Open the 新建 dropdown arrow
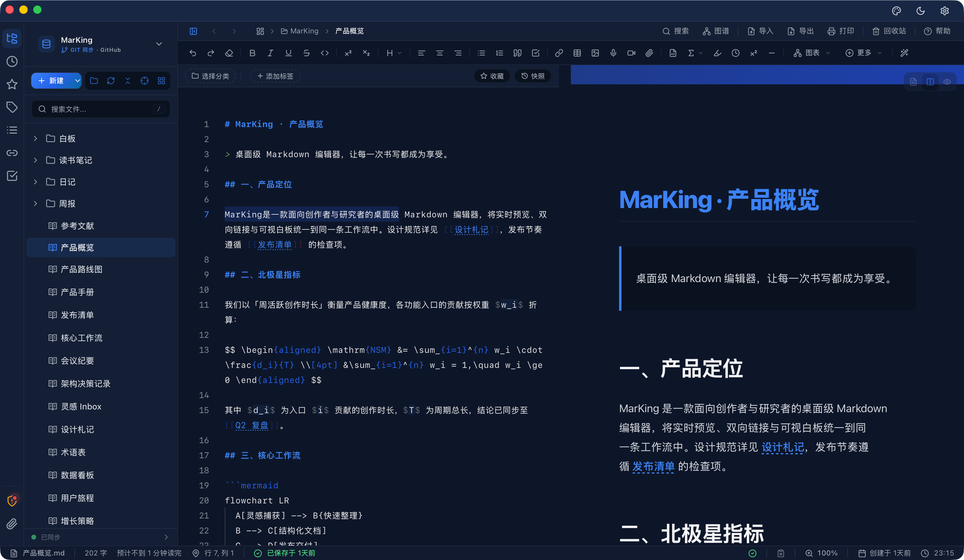 pyautogui.click(x=77, y=81)
